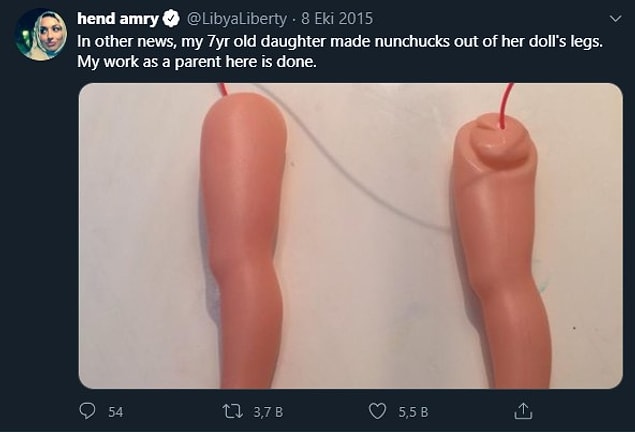Like the tweet with the heart icon

pyautogui.click(x=377, y=411)
